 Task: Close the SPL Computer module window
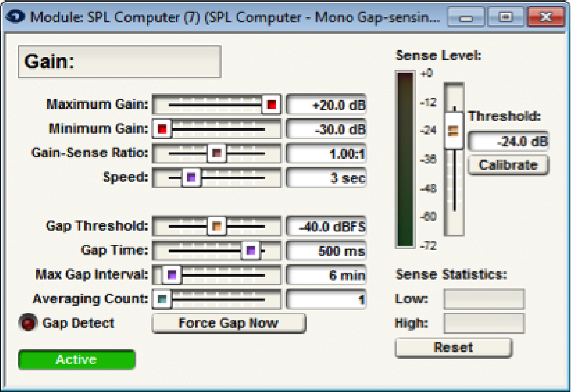(x=546, y=17)
